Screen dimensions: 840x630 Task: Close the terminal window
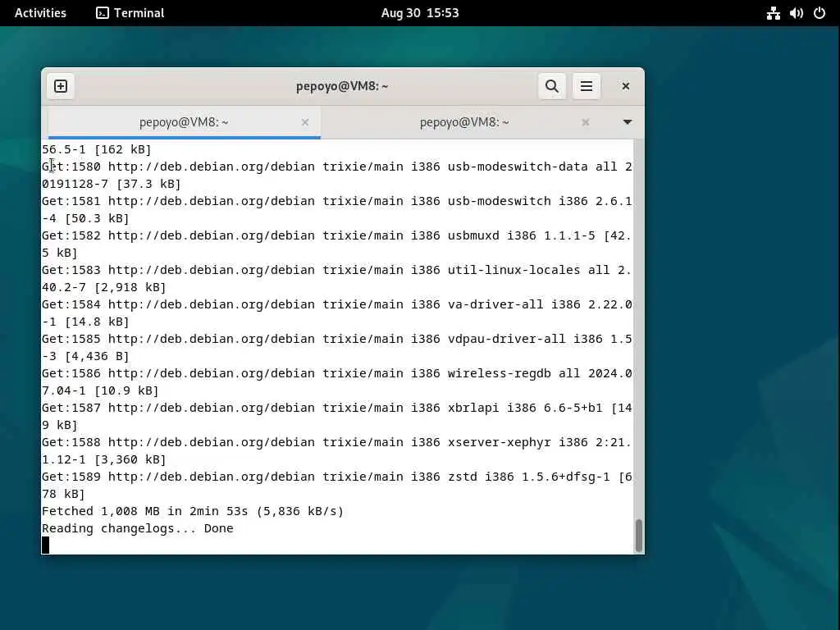[625, 86]
